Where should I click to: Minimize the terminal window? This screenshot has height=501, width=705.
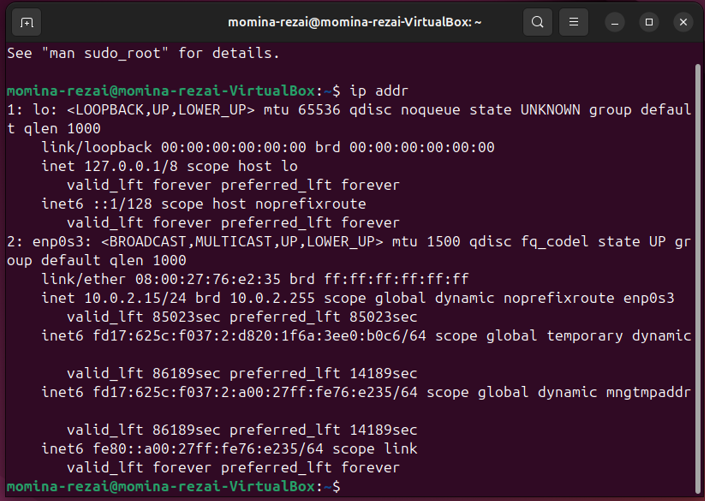615,22
